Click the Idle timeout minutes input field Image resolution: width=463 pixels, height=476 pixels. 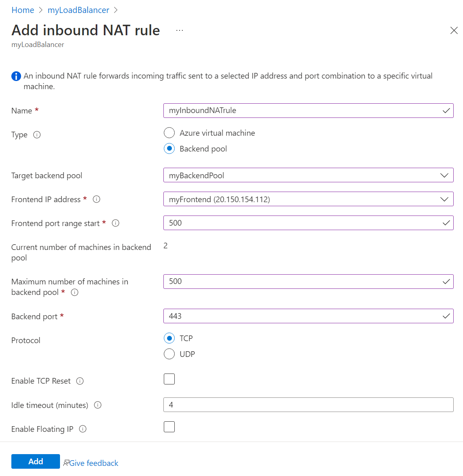coord(308,405)
